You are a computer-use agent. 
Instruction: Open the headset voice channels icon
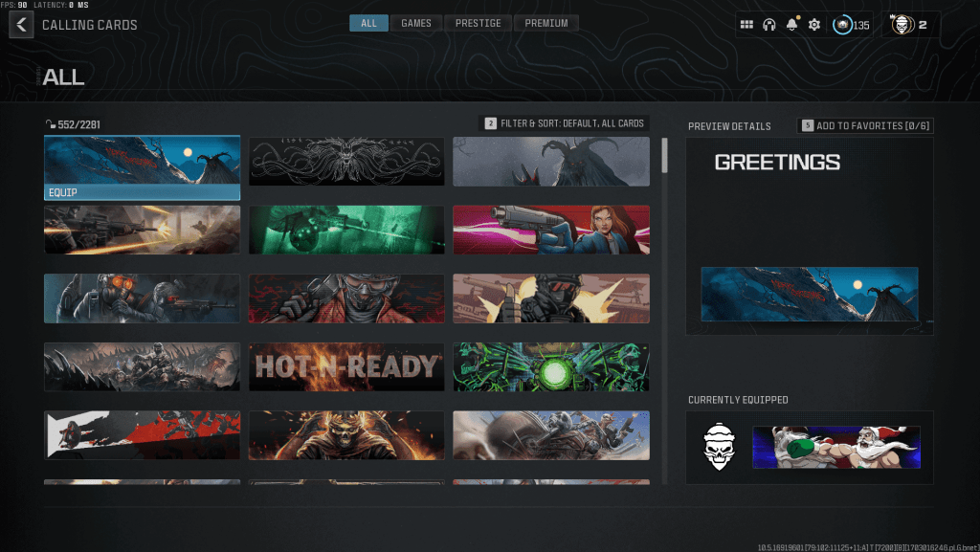click(768, 25)
